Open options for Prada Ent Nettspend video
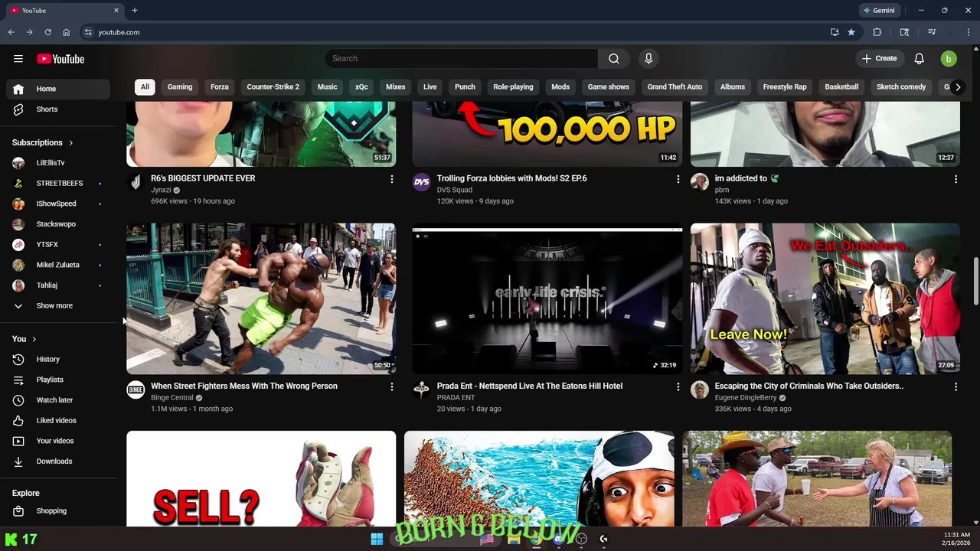The height and width of the screenshot is (551, 980). click(678, 387)
